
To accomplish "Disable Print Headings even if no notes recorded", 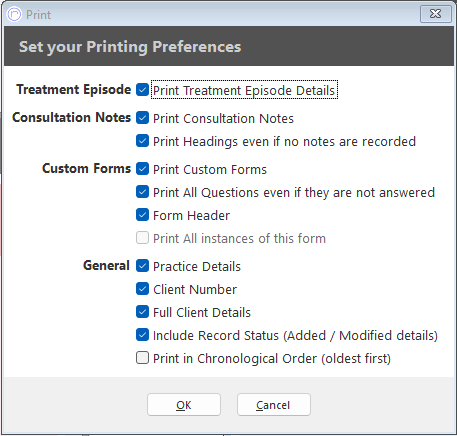I will click(x=142, y=141).
